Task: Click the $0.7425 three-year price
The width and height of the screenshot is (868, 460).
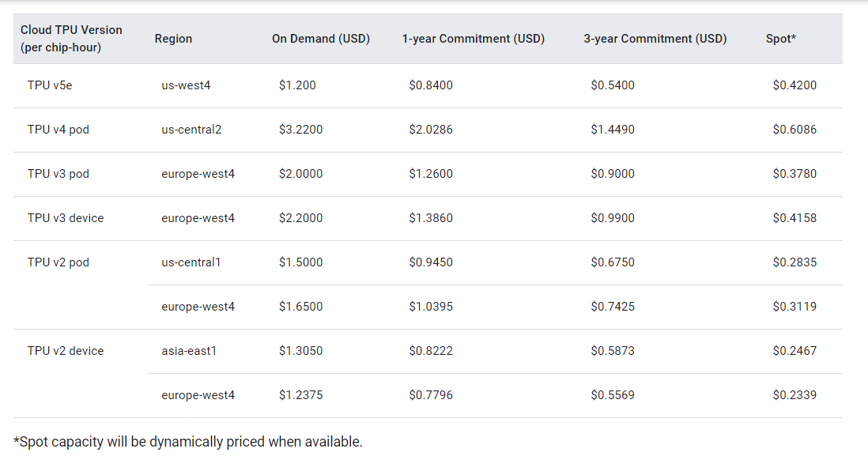Action: pos(612,307)
